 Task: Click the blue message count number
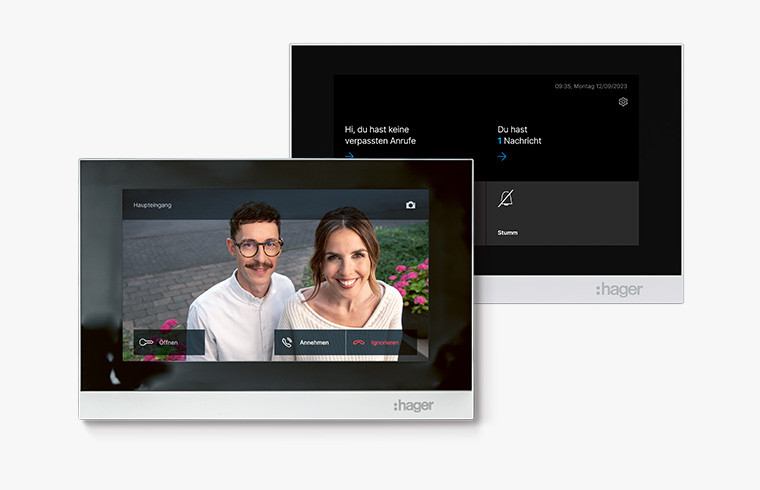(x=500, y=141)
